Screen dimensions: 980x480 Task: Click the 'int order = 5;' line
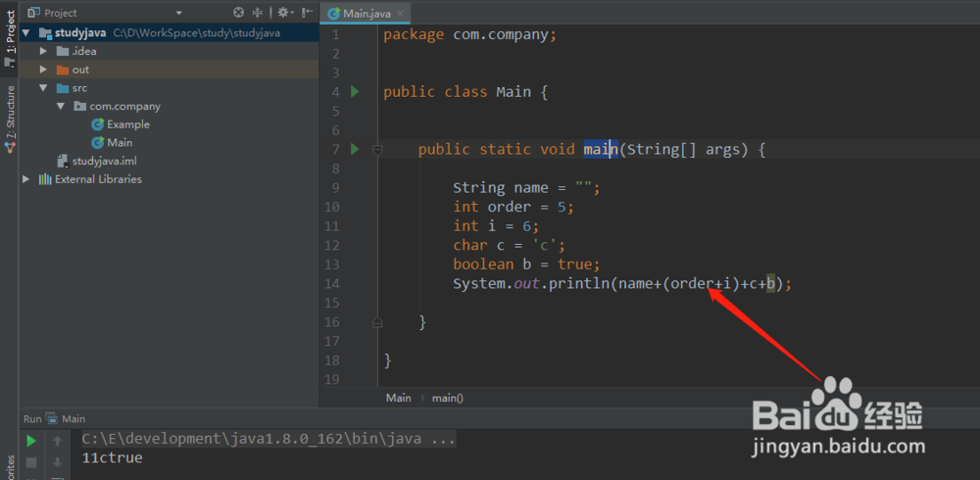[514, 207]
